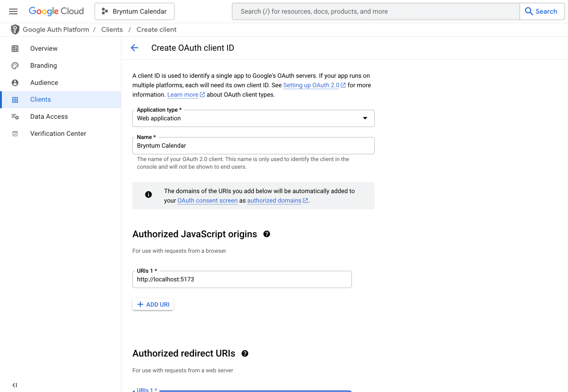568x392 pixels.
Task: Go to Google Auth Platform breadcrumb
Action: pyautogui.click(x=56, y=29)
